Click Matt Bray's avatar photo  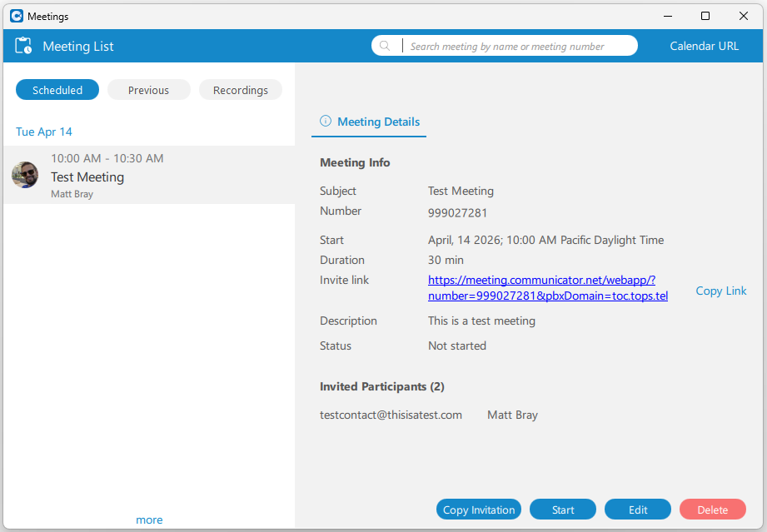(x=25, y=175)
